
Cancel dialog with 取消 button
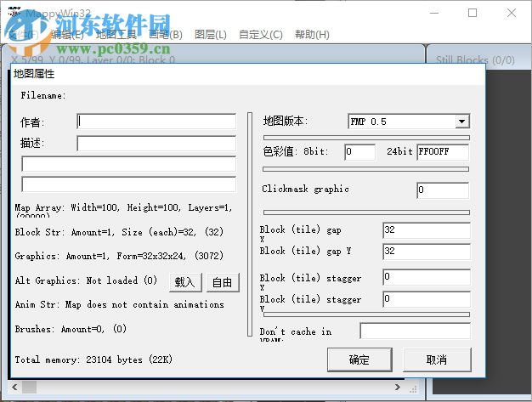point(437,360)
